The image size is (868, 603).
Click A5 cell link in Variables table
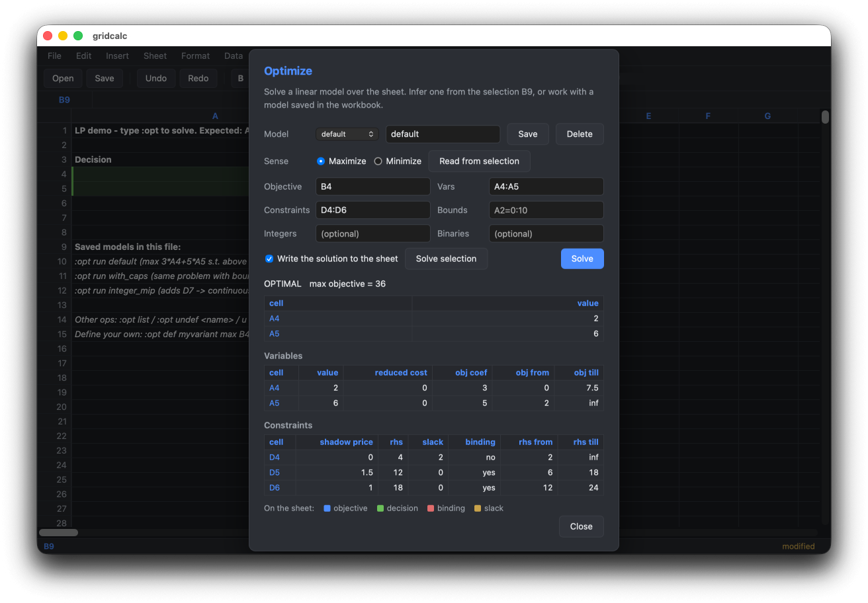point(275,403)
